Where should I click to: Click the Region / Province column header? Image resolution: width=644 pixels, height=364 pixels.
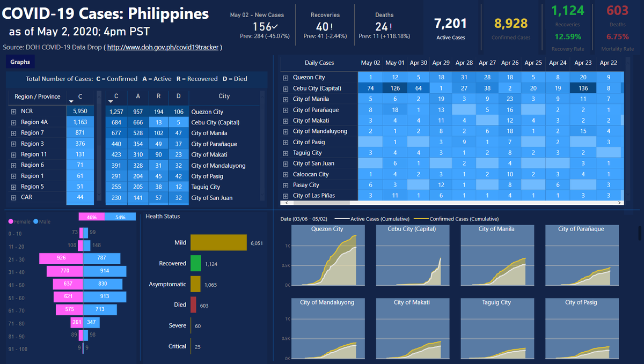point(38,96)
